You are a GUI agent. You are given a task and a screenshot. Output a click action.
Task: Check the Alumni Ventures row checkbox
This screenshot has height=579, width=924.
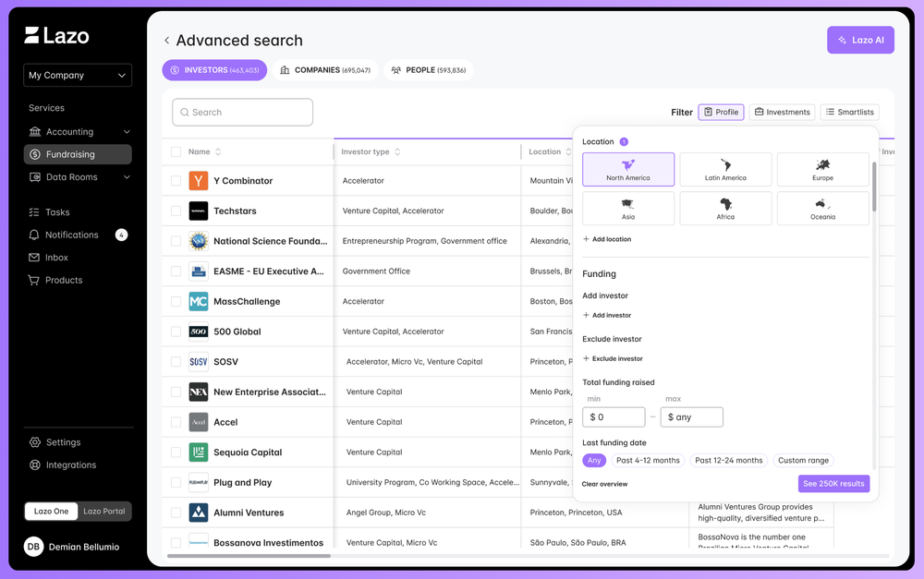click(176, 513)
